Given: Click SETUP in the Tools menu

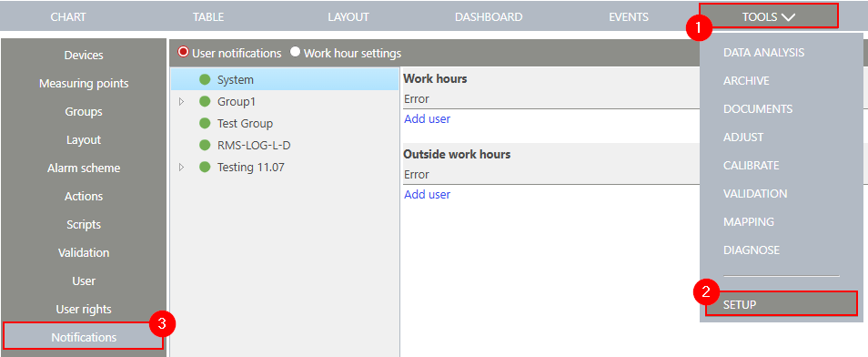Looking at the screenshot, I should pos(781,304).
